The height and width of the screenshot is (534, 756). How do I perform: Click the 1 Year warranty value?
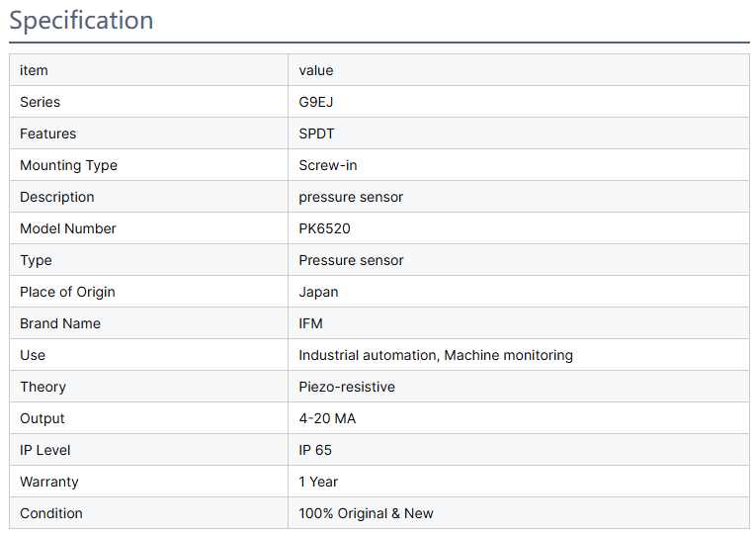[x=318, y=482]
